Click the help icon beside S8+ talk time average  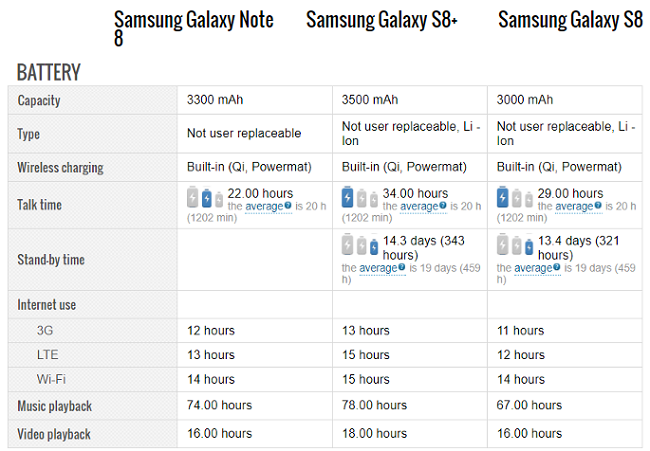445,207
